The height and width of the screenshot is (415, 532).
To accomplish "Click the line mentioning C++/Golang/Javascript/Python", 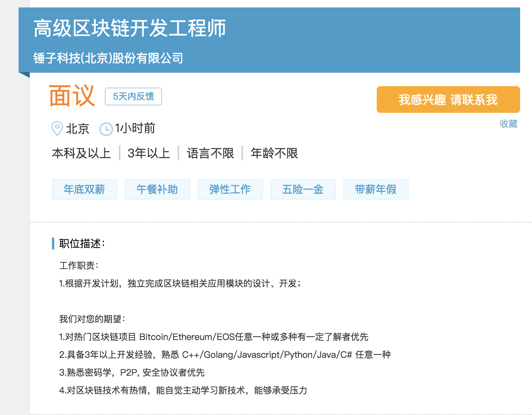I will pos(225,354).
